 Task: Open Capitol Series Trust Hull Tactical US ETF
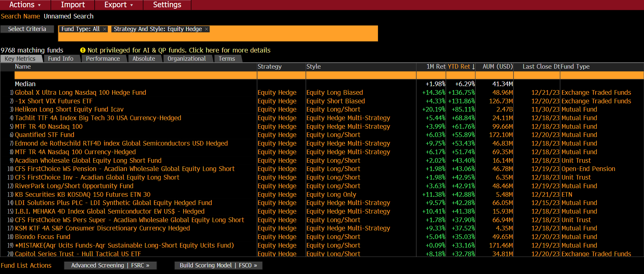78,254
